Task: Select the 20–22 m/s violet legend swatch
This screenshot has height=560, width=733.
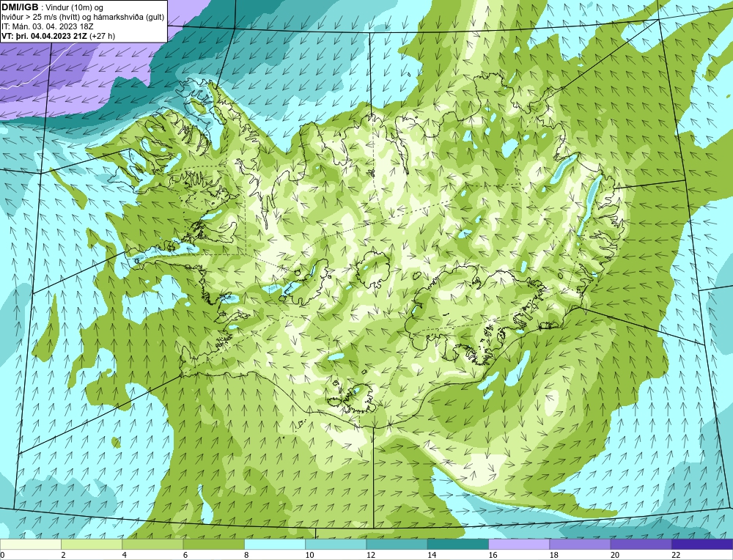Action: pyautogui.click(x=641, y=544)
